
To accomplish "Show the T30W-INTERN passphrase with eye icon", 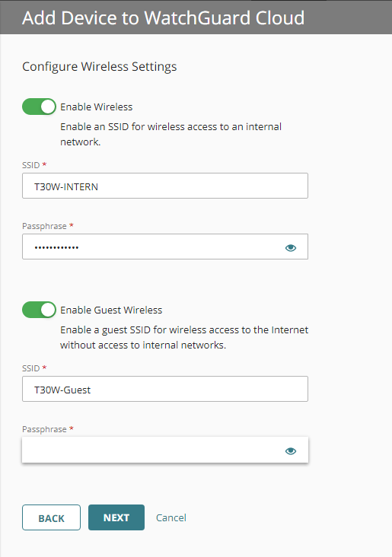I will point(291,247).
